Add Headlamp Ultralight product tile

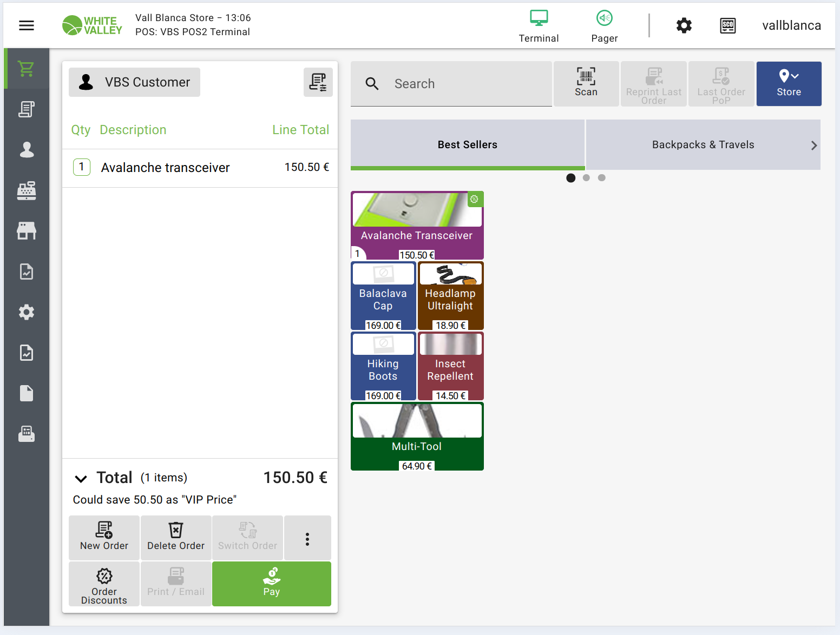(450, 296)
